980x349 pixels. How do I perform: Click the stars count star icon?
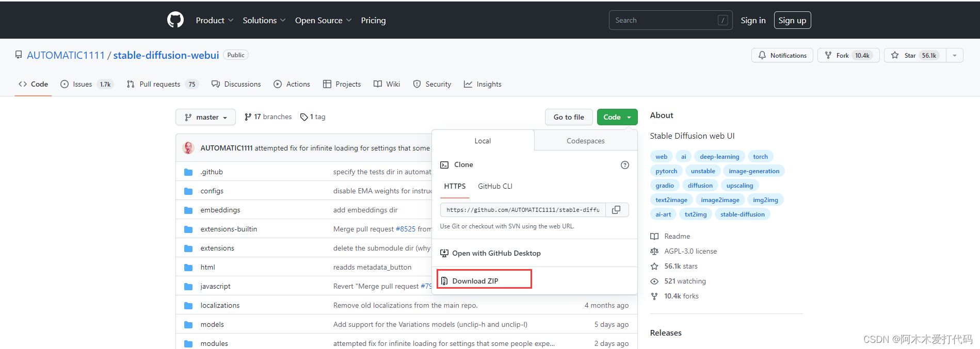click(654, 266)
